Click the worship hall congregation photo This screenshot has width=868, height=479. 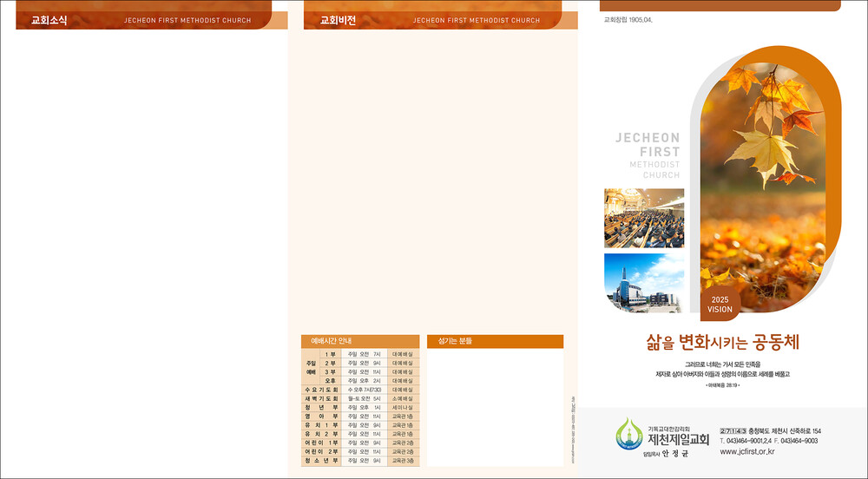pos(643,218)
